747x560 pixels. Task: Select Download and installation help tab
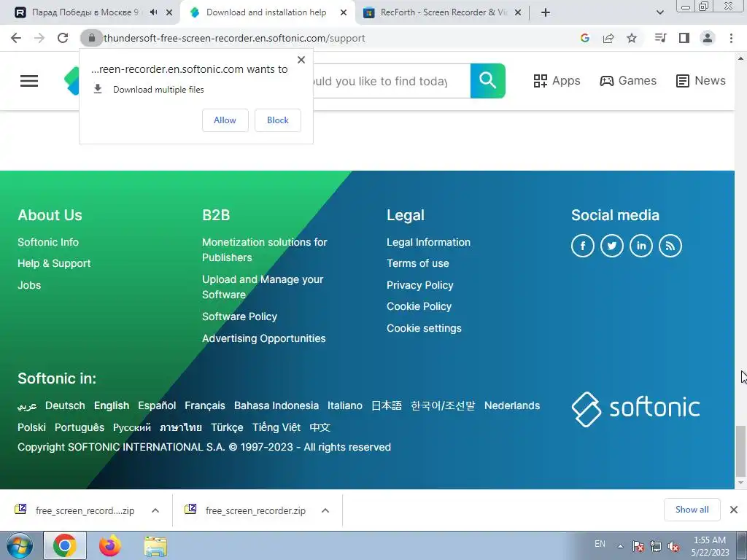pos(266,12)
